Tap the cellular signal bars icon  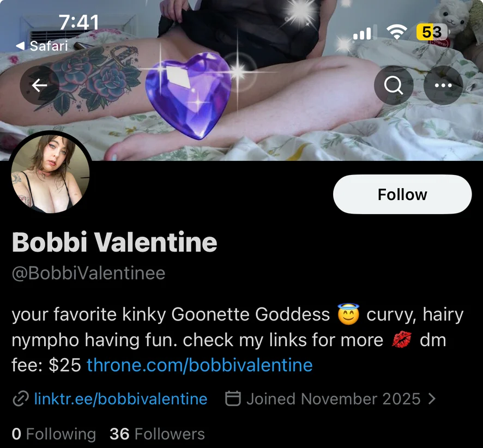pos(362,34)
